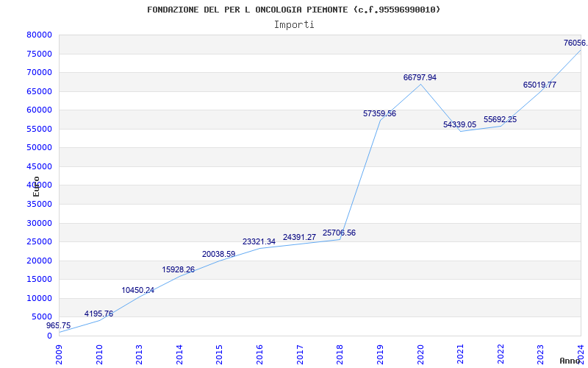Click the 'Anno' x-axis label
588x368 pixels.
pos(570,361)
